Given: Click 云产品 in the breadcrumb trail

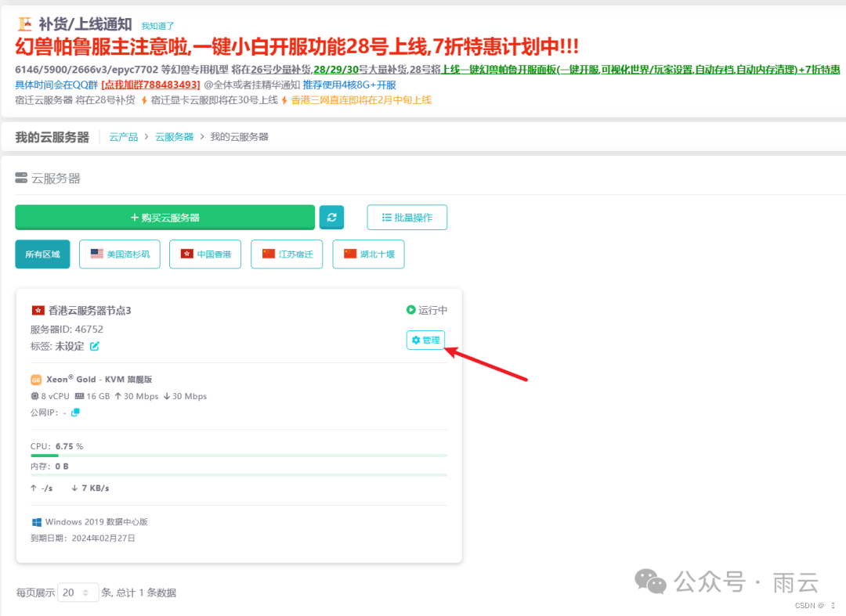Looking at the screenshot, I should [x=123, y=136].
